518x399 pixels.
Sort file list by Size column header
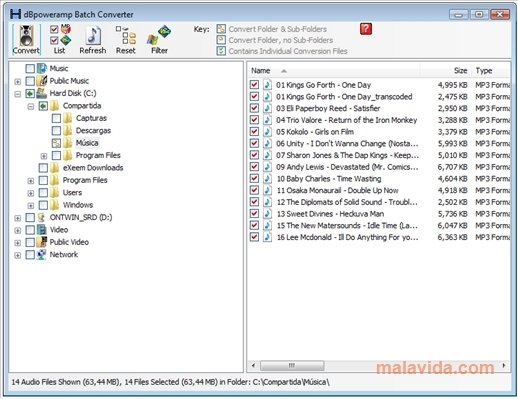point(461,71)
